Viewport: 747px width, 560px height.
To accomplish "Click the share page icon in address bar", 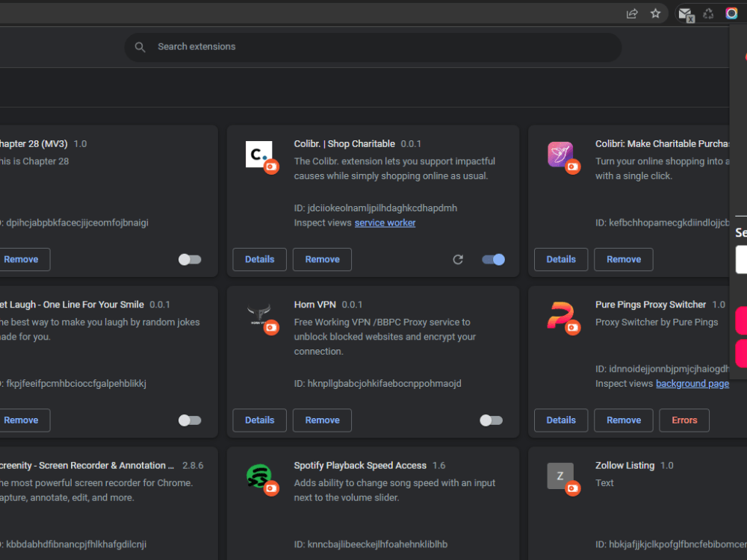I will click(632, 13).
